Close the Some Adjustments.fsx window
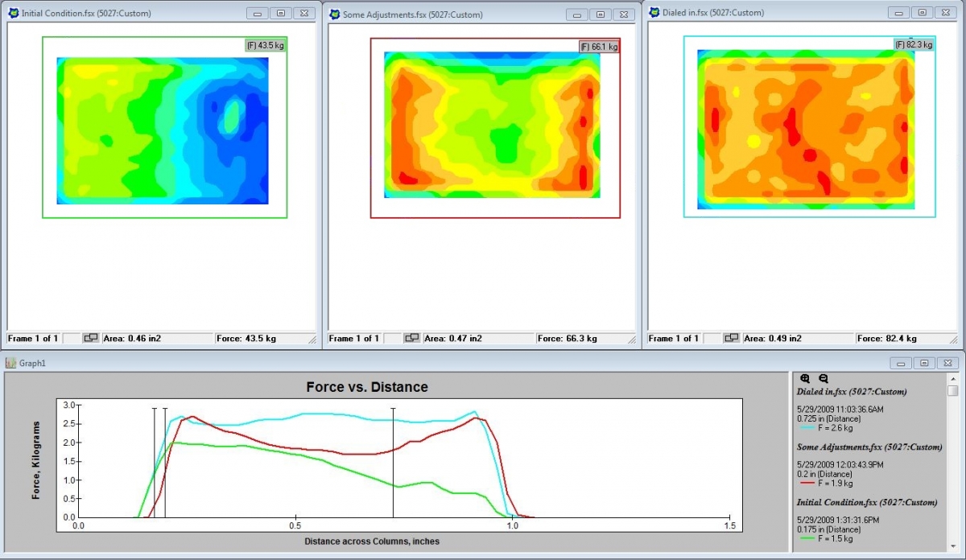 [x=625, y=14]
